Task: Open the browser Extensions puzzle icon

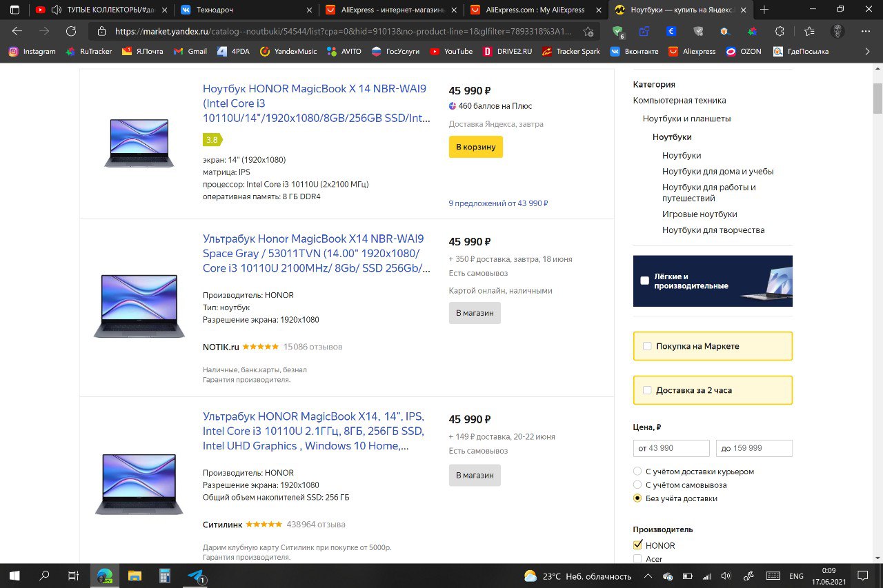Action: [780, 31]
